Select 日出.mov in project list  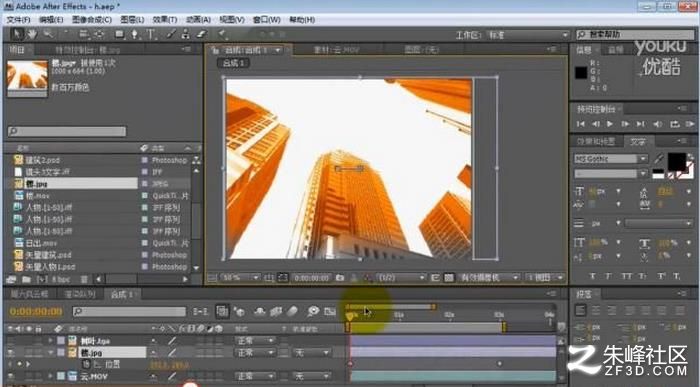(x=42, y=243)
